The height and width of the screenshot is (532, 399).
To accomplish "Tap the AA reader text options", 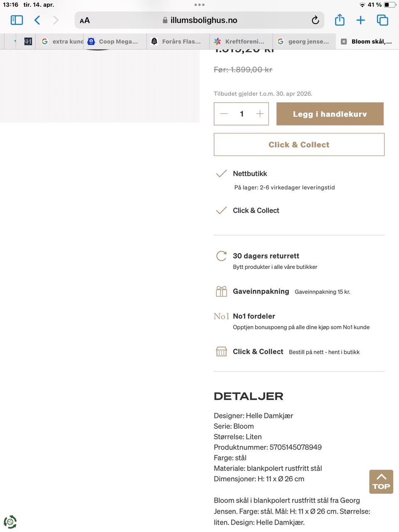I will point(85,20).
